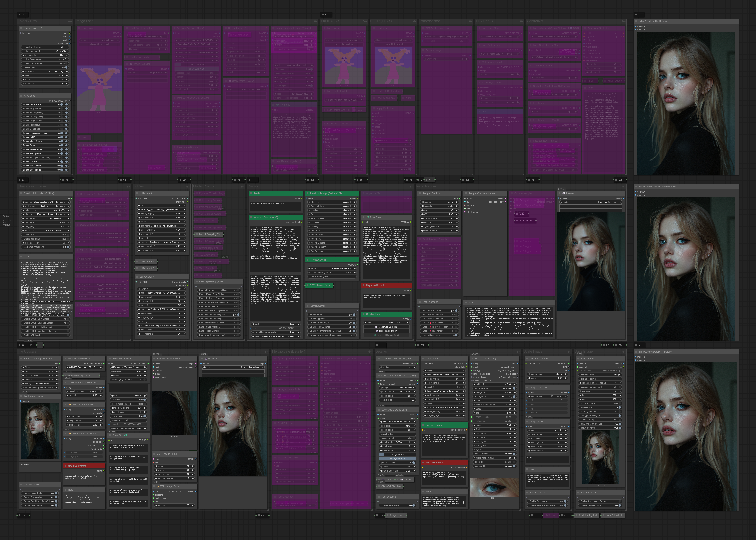
Task: Click arrow icon on Enable LoRAs row
Action: (x=66, y=137)
